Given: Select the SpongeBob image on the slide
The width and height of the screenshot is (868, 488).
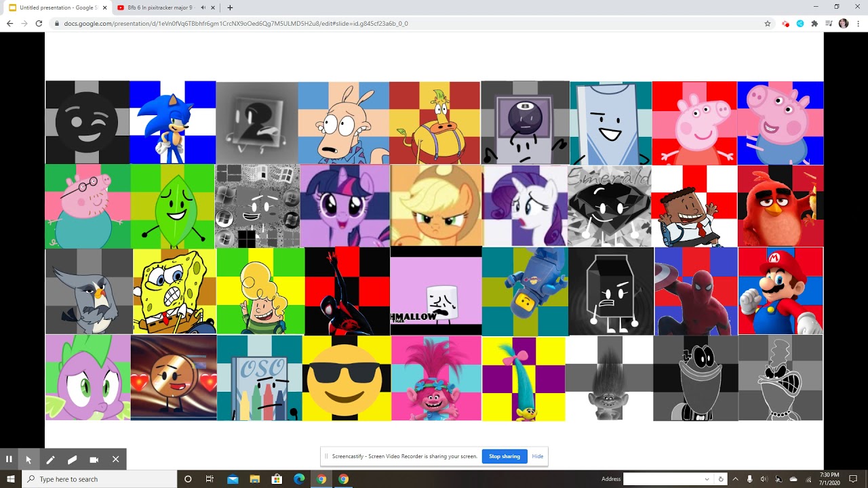Looking at the screenshot, I should 175,291.
